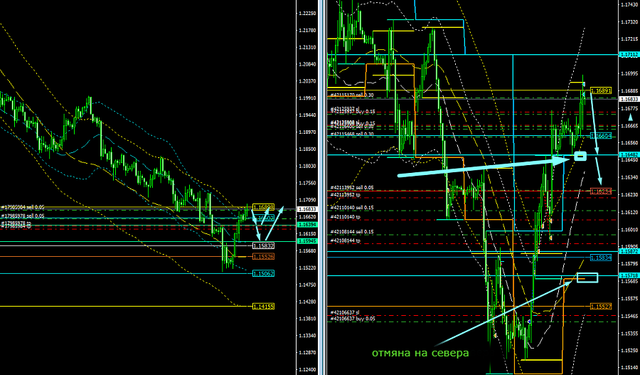The width and height of the screenshot is (640, 375).
Task: Select the yellow 1.14155 level label, left chart
Action: (263, 306)
